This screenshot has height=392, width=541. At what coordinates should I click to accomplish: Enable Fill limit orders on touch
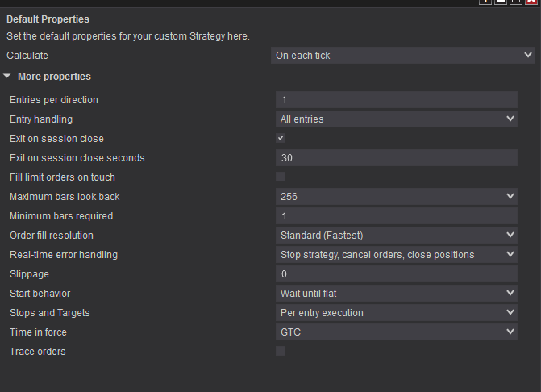(281, 177)
